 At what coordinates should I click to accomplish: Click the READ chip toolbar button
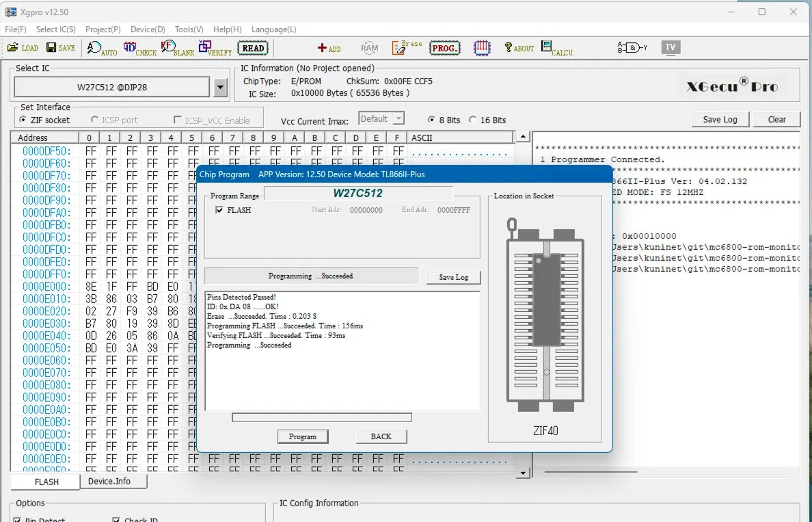point(253,48)
